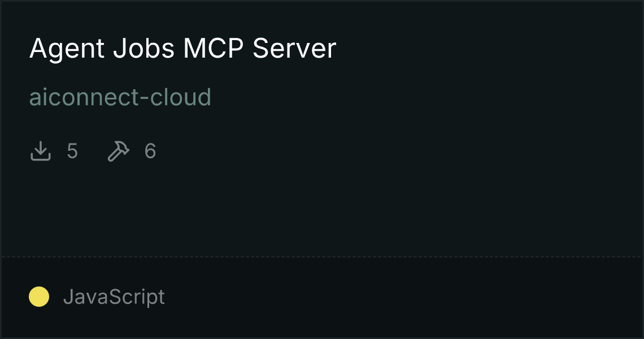Select the yellow JavaScript language dot
This screenshot has width=644, height=339.
click(39, 297)
